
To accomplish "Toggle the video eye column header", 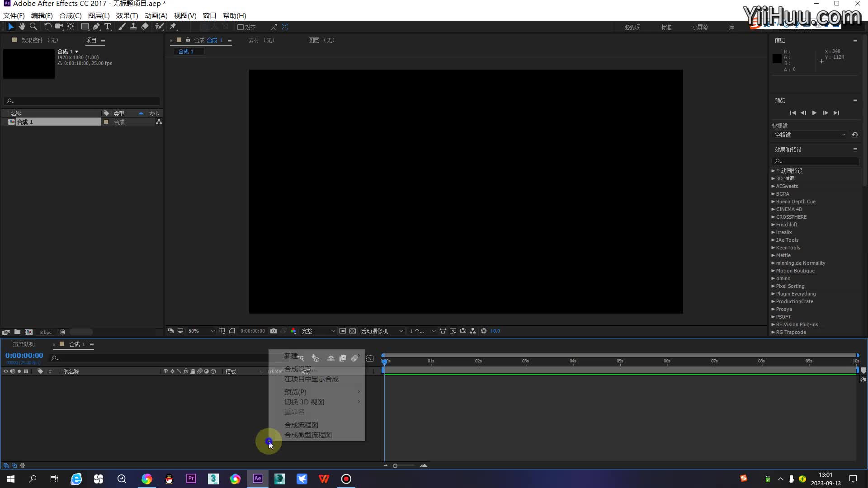I will tap(6, 371).
